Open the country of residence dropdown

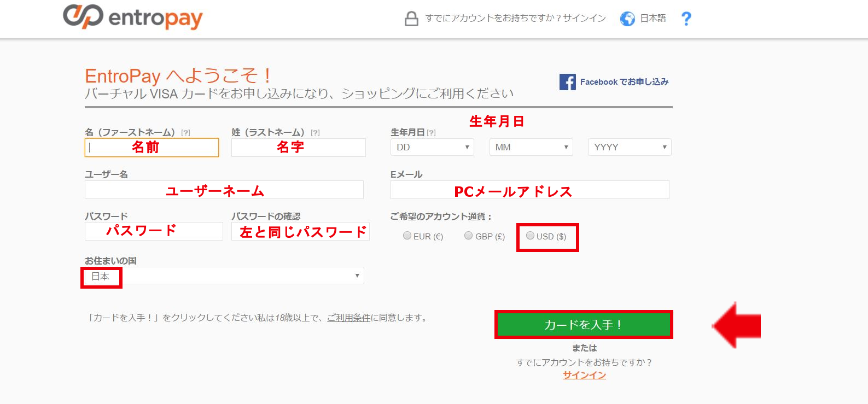[x=224, y=276]
